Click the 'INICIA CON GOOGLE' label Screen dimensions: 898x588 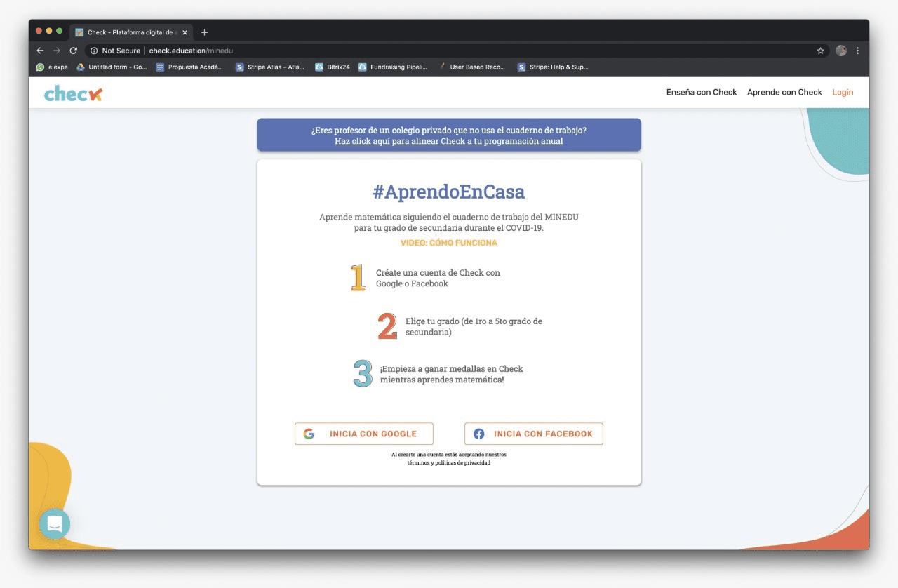point(373,434)
